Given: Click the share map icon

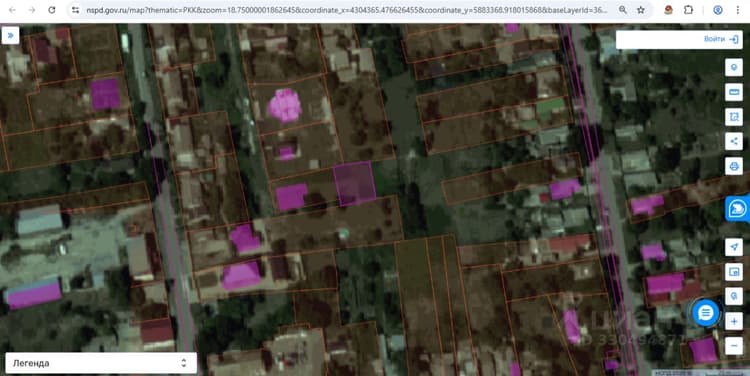Looking at the screenshot, I should (734, 142).
